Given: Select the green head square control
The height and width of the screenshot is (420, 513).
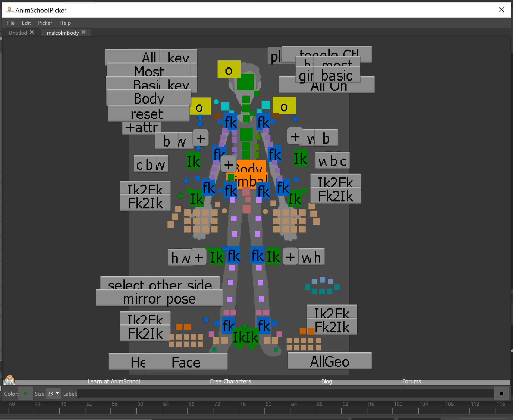Looking at the screenshot, I should click(245, 82).
